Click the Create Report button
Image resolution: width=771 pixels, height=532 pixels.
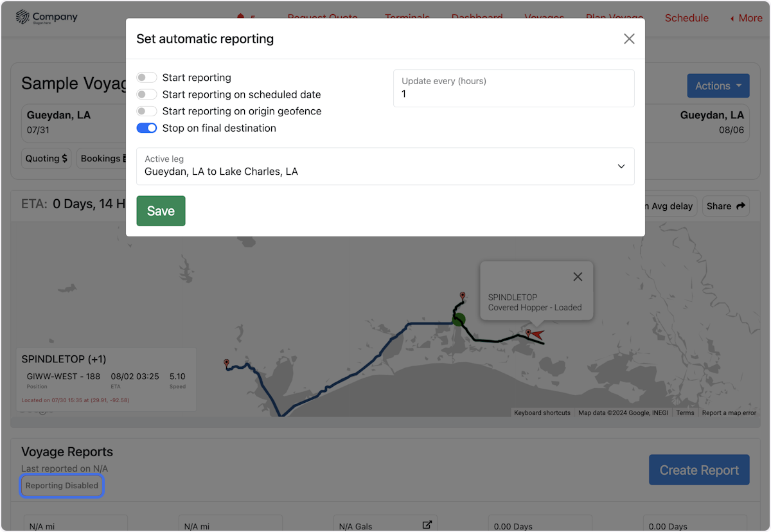click(x=698, y=470)
